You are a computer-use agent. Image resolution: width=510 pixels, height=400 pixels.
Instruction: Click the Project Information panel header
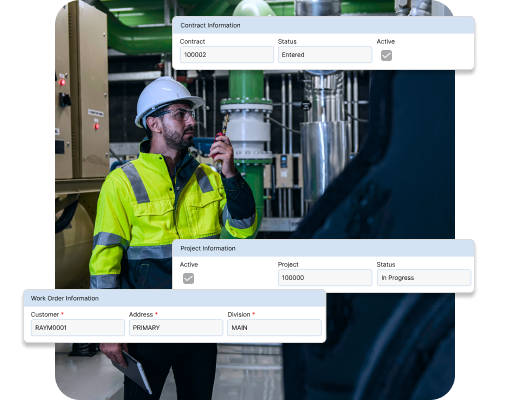[x=323, y=248]
